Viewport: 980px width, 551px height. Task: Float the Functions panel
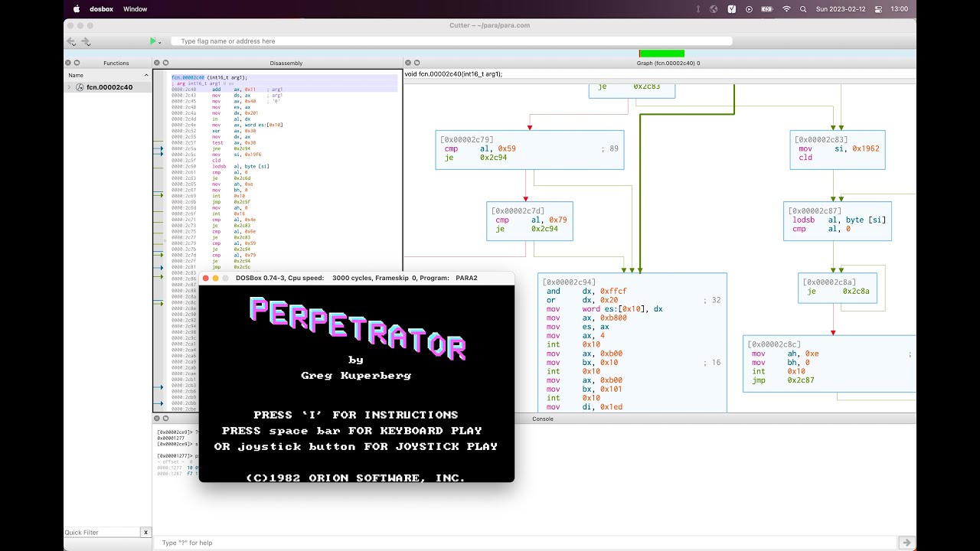77,63
